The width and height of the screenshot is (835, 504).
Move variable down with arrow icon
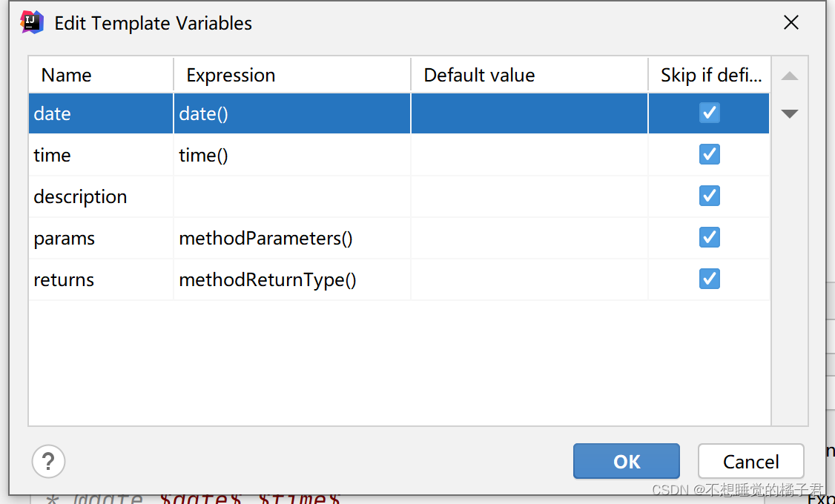click(789, 113)
